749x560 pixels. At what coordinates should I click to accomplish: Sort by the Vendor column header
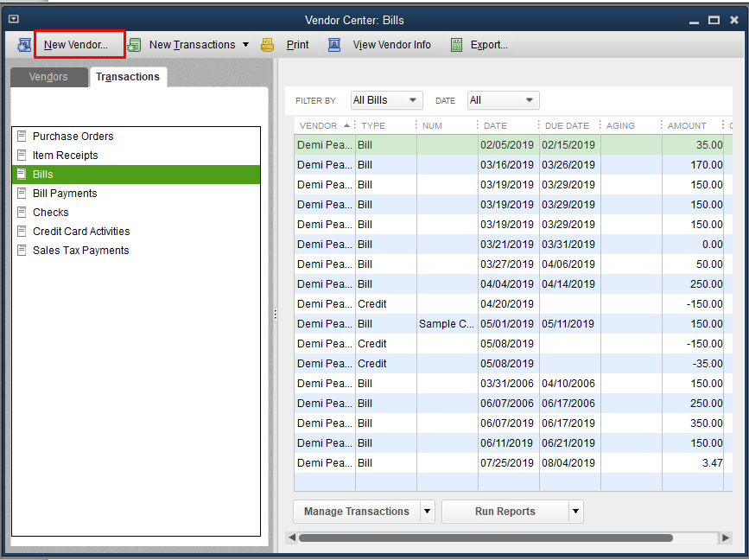point(324,125)
